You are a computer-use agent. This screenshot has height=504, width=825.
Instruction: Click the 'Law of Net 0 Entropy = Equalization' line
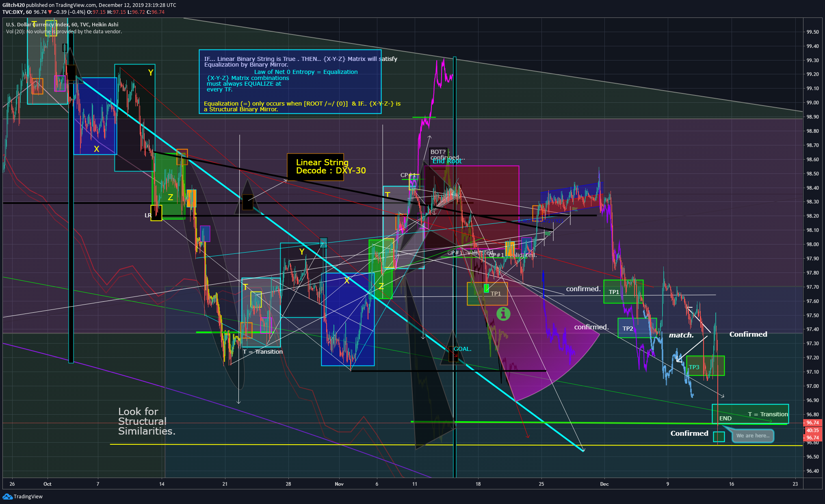306,72
